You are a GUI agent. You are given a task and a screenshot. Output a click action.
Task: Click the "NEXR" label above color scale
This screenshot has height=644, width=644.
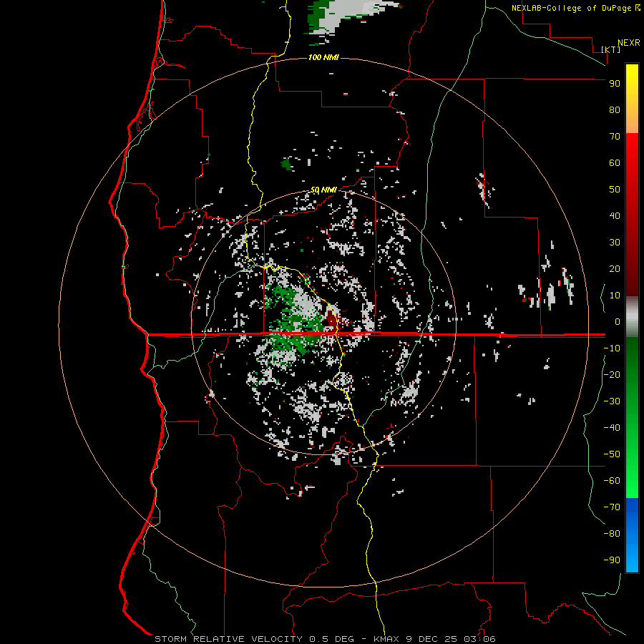pos(629,43)
